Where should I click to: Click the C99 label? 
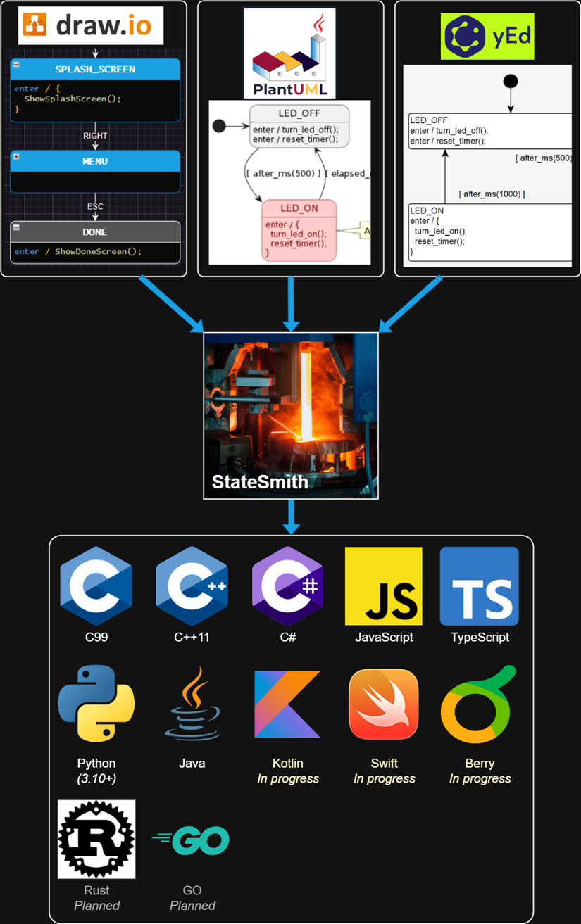pyautogui.click(x=96, y=638)
